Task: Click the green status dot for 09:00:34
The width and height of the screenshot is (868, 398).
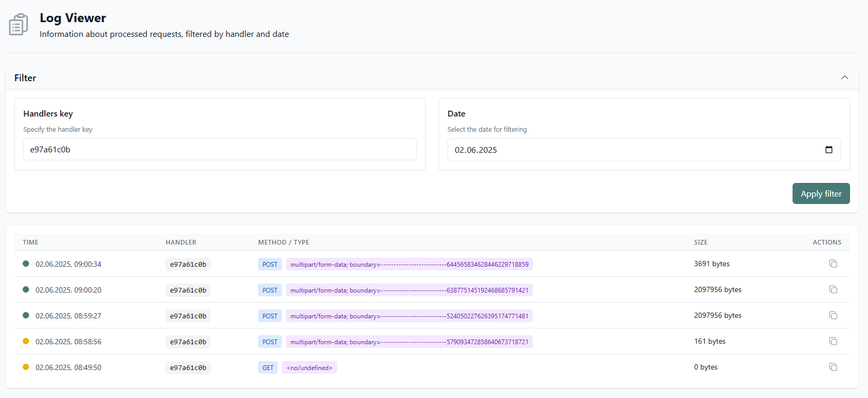Action: click(26, 264)
